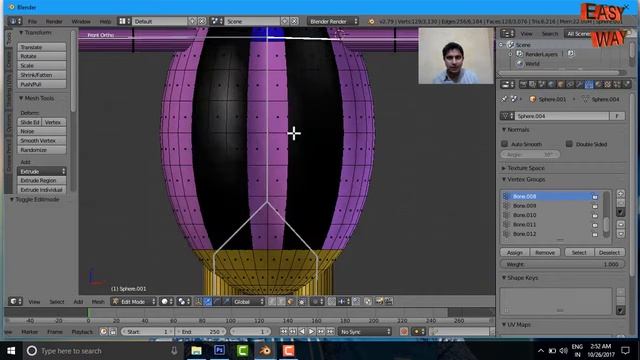The width and height of the screenshot is (640, 360).
Task: Move vertex group up arrow
Action: click(x=620, y=224)
